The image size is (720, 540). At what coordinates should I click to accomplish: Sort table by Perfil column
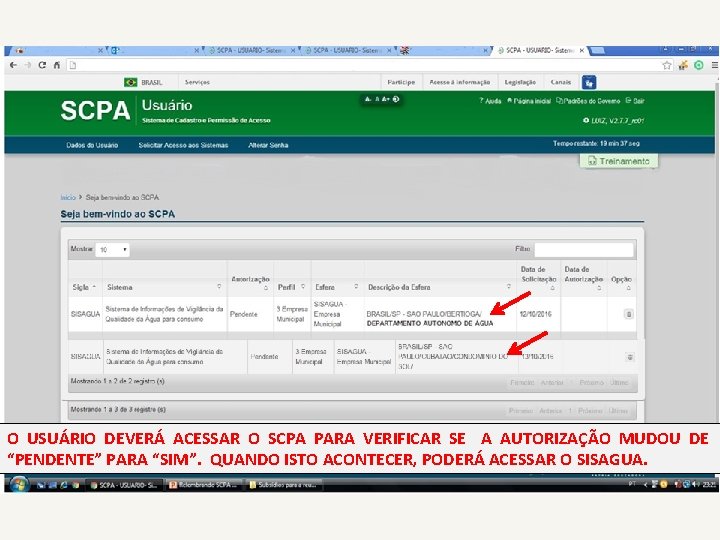coord(292,287)
